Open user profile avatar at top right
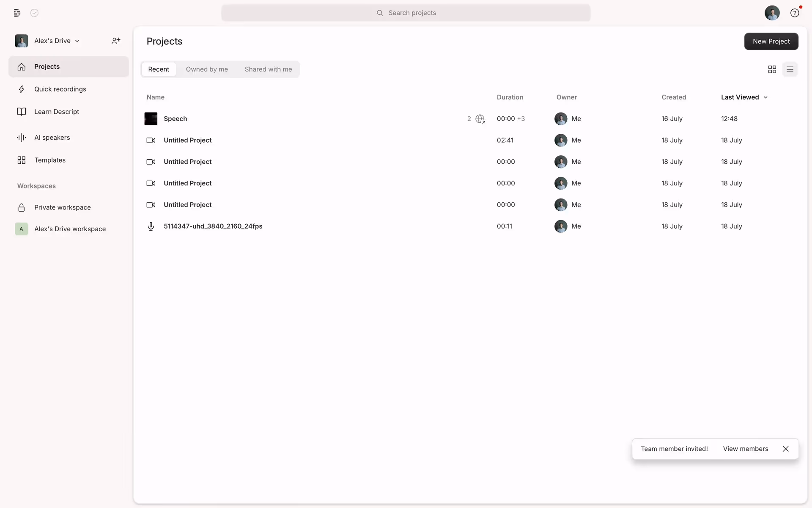Screen dimensions: 812x508 pos(772,13)
